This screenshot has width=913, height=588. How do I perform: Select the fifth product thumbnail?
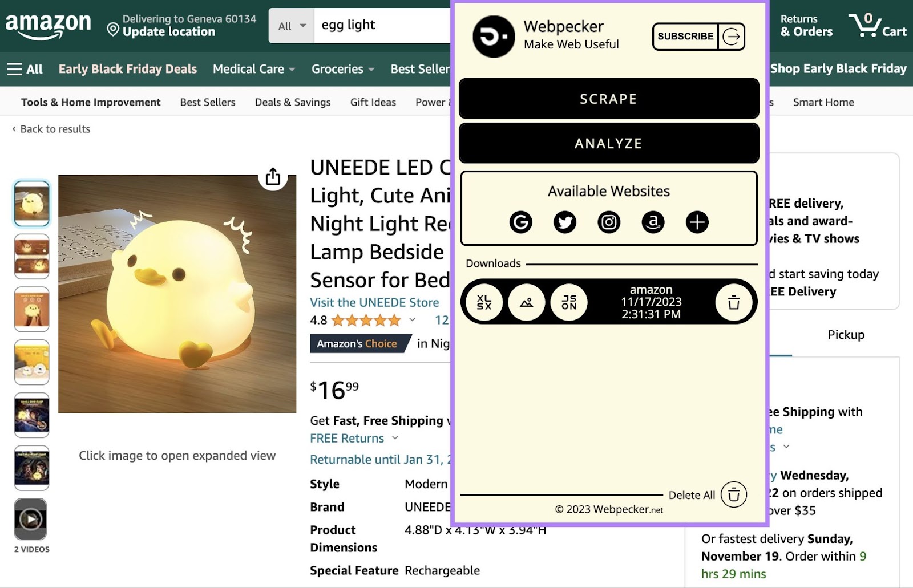pos(31,415)
